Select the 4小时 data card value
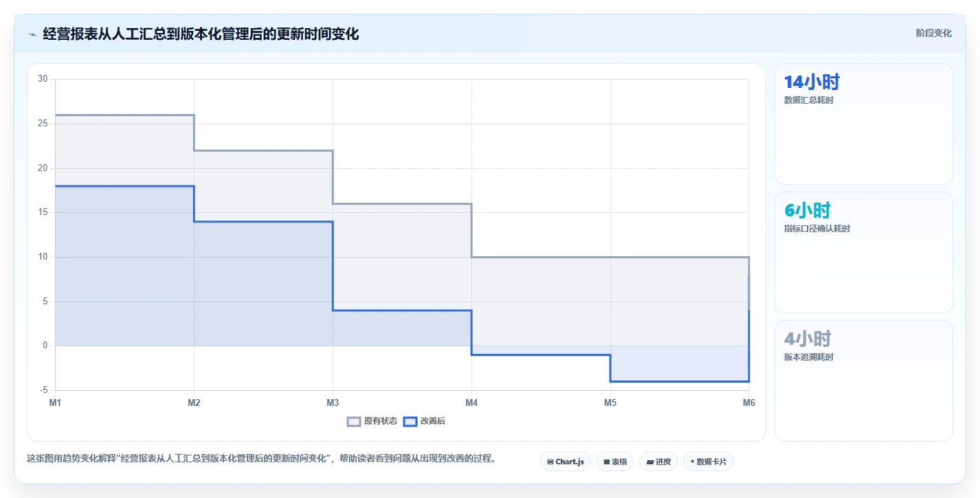980x498 pixels. (x=808, y=339)
